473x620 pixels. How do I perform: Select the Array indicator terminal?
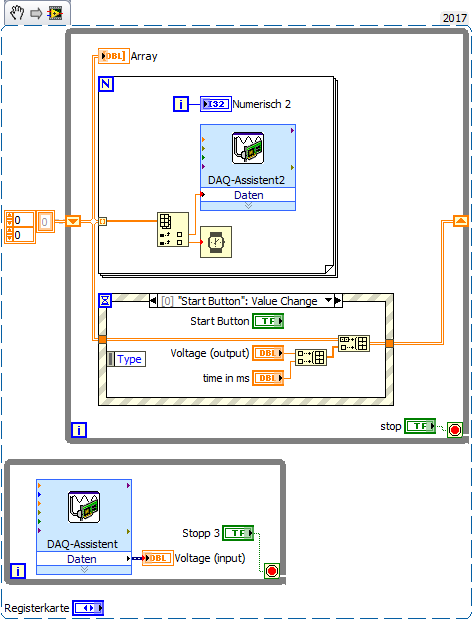click(x=114, y=56)
